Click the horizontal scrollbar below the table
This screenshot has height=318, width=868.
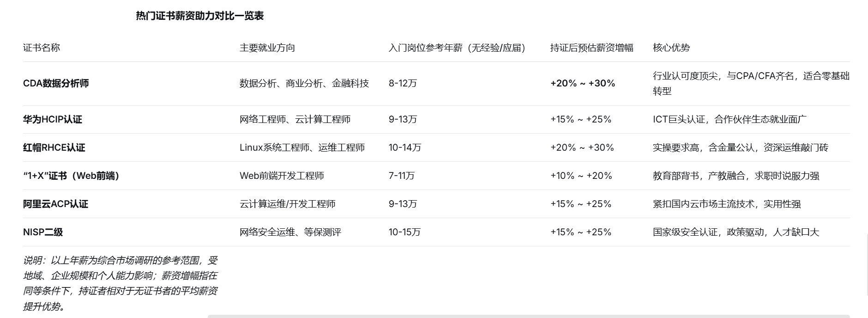(x=528, y=316)
